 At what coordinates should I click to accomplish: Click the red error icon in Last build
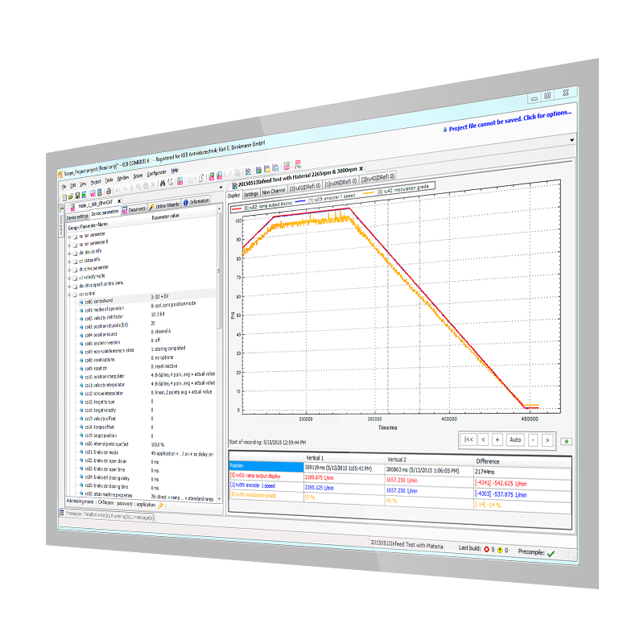coord(486,548)
